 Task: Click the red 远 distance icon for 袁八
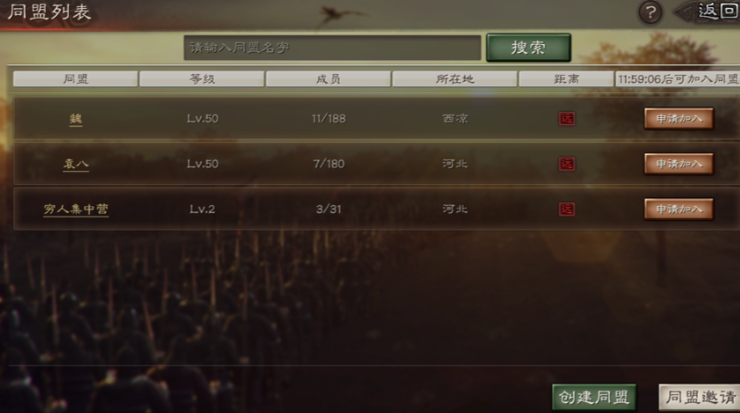[566, 164]
